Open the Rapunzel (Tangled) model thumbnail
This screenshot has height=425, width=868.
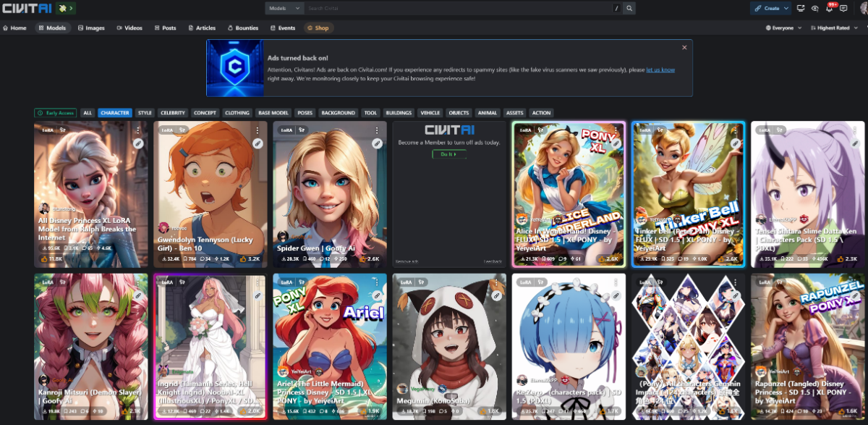(807, 347)
